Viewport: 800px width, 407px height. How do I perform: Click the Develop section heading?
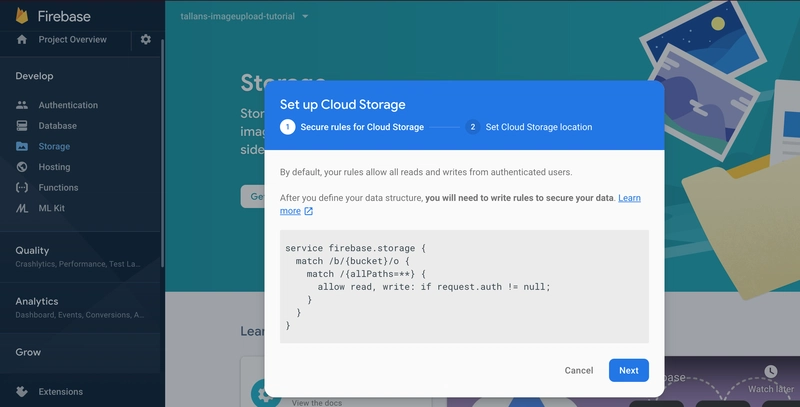(34, 76)
